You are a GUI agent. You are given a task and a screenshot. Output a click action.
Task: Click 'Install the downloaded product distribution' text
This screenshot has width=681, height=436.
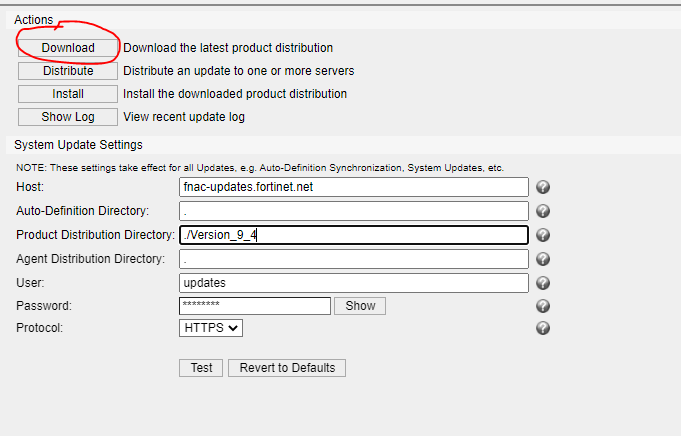[235, 94]
